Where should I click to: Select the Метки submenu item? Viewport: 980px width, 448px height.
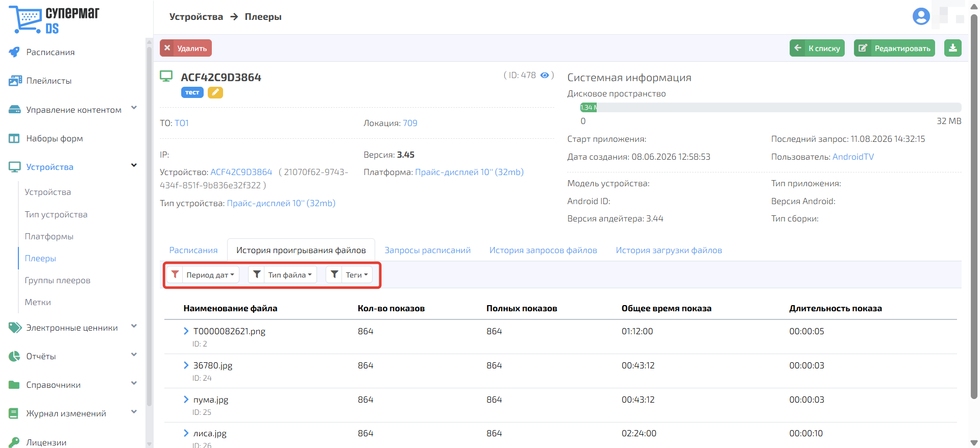click(x=38, y=302)
